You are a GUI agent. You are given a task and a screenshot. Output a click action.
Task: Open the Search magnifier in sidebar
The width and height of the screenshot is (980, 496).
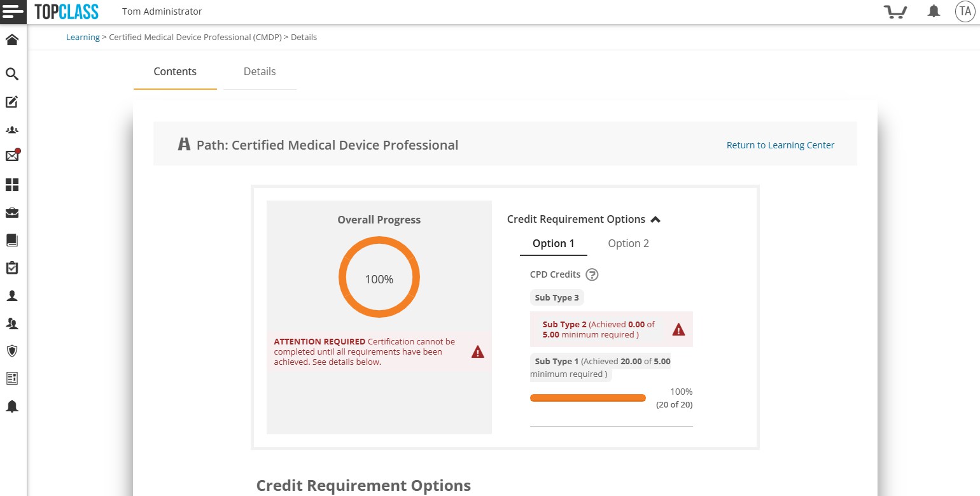[12, 74]
